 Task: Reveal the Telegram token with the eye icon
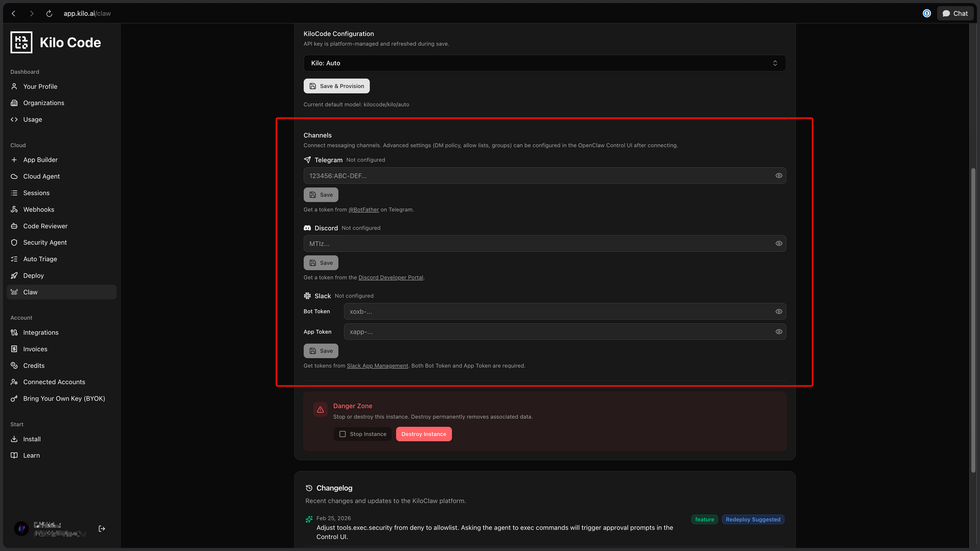tap(779, 176)
